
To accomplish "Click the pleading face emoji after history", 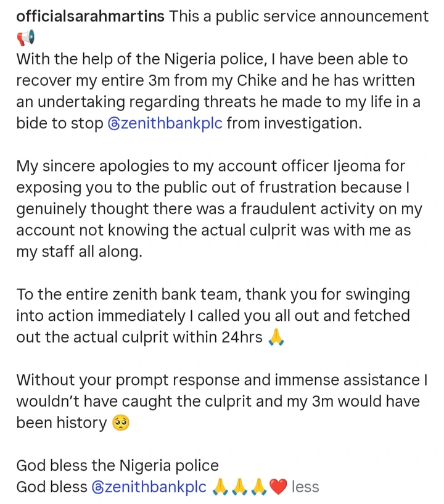I will 121,423.
